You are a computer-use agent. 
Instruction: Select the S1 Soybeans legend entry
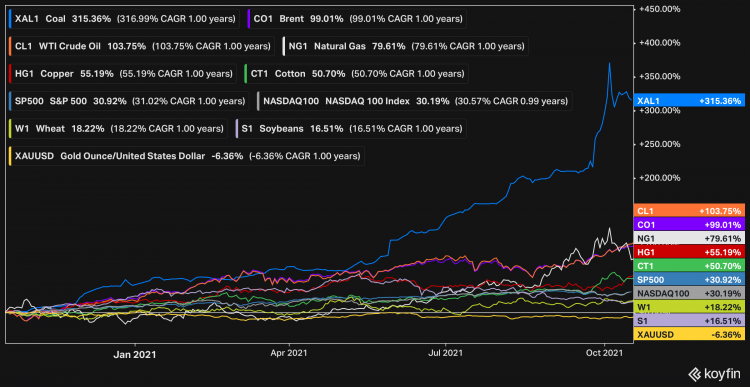tap(351, 129)
